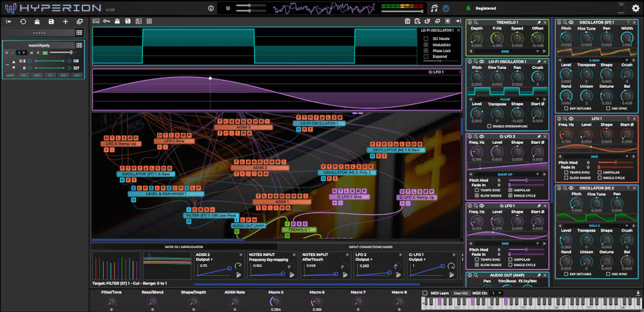Enable the 3D Mode checkbox
Viewport: 644px width, 312px height.
[x=426, y=39]
